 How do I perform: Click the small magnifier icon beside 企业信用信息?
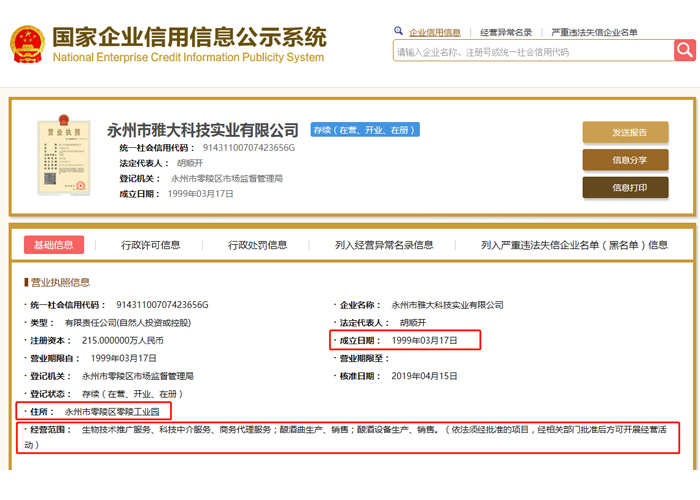(398, 31)
